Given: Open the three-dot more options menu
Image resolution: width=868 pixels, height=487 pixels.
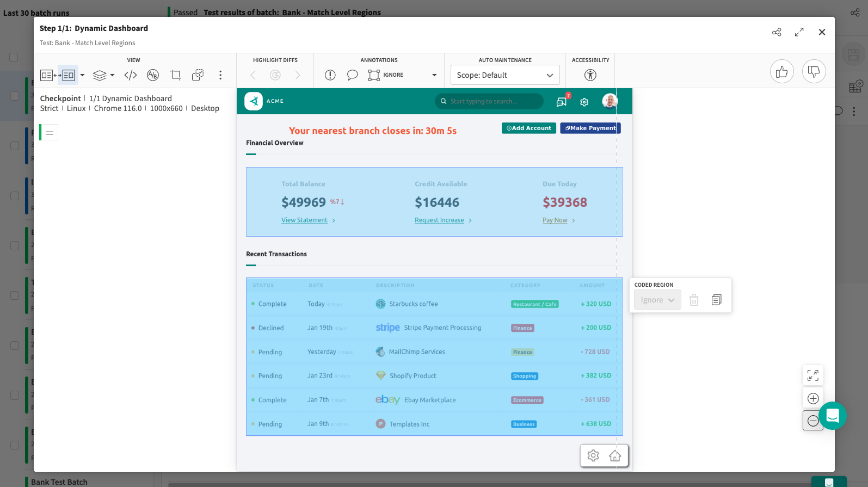Looking at the screenshot, I should click(x=220, y=75).
